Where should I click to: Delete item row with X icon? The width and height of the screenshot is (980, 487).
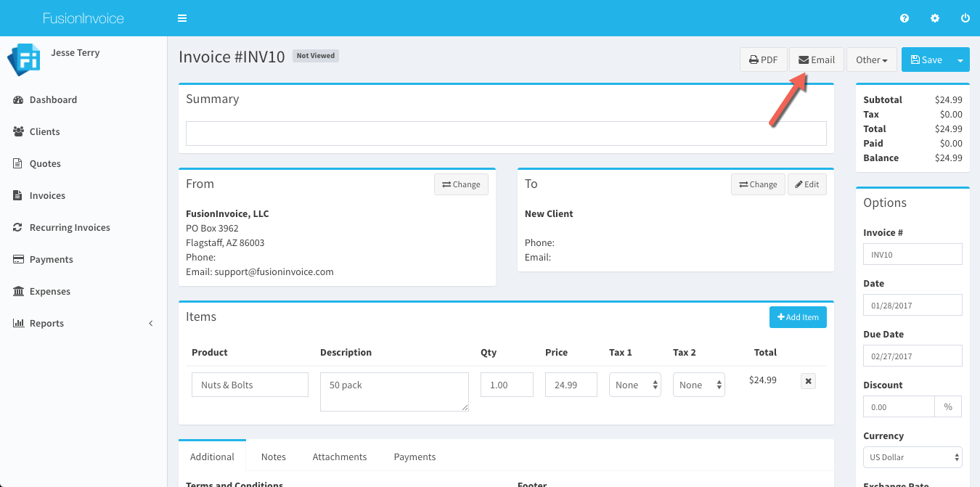click(x=808, y=381)
